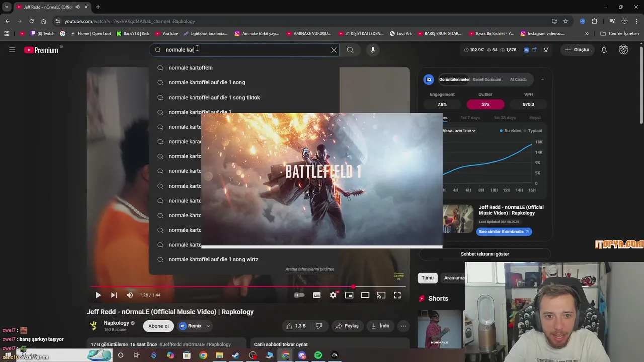
Task: Share video with Paylaş button
Action: point(347,326)
